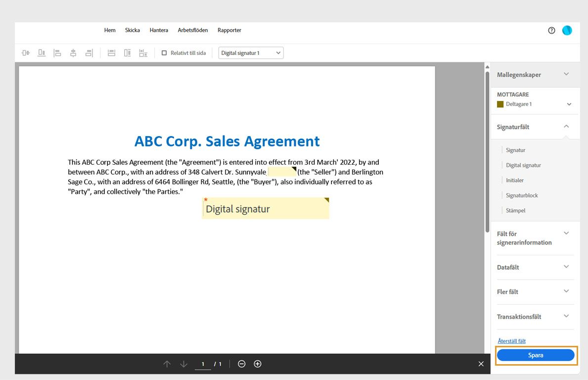Click the match height icon

point(127,53)
